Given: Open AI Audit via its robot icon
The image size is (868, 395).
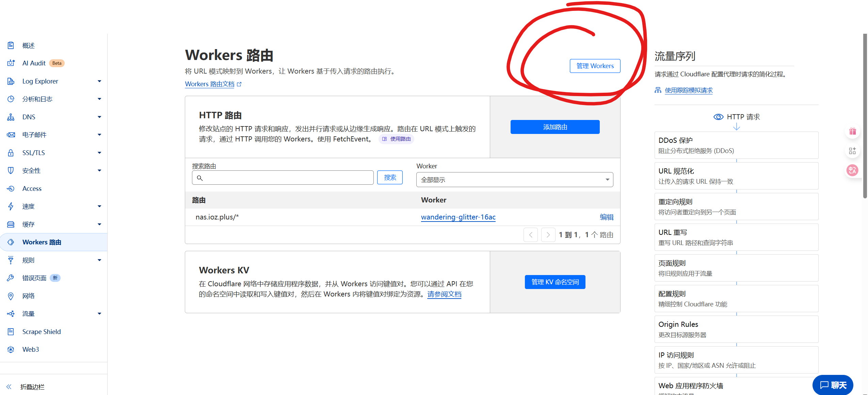Looking at the screenshot, I should tap(11, 63).
